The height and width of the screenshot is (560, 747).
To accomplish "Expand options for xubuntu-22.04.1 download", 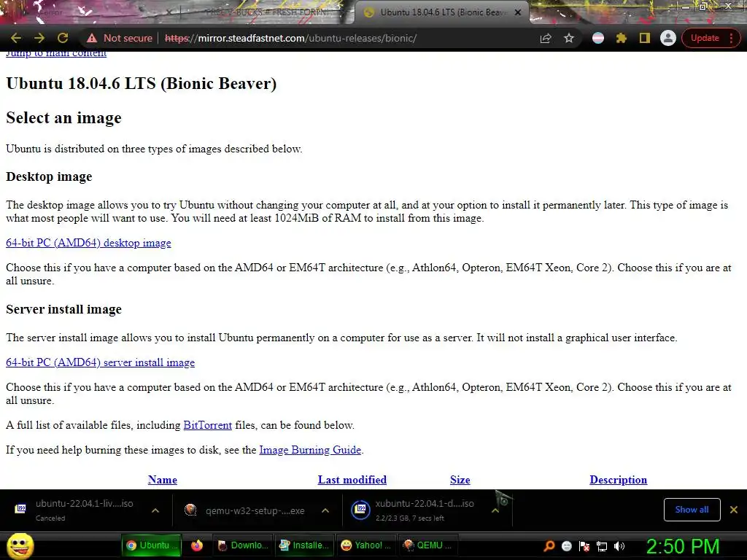I will 495,510.
